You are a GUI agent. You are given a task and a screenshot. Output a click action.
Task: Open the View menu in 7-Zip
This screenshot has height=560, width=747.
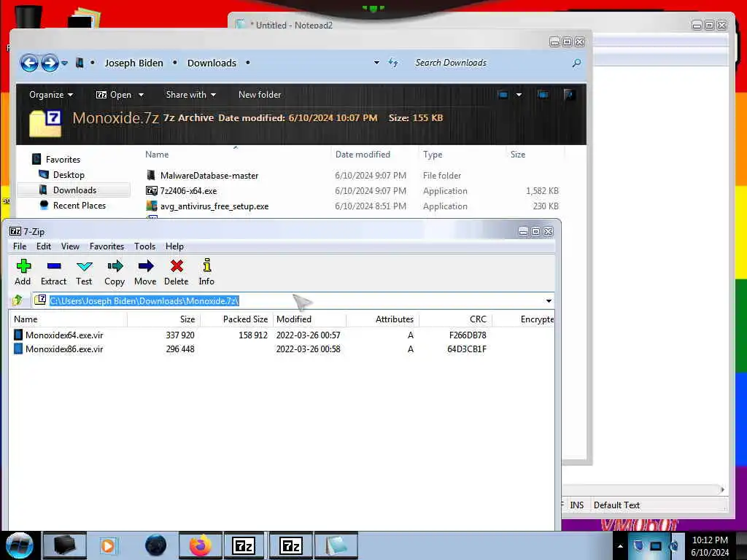(70, 246)
